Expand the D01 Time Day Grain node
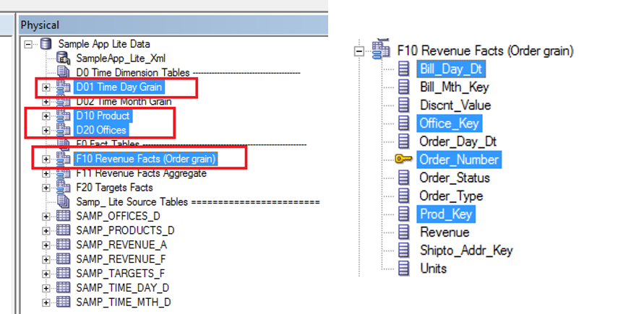The height and width of the screenshot is (314, 644). pos(47,87)
